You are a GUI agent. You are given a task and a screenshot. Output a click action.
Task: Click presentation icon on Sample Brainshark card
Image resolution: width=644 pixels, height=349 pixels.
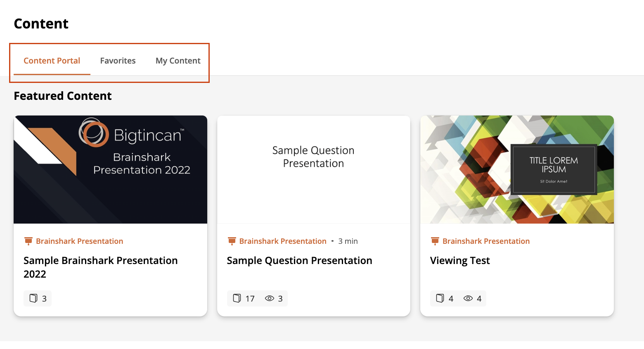coord(28,241)
